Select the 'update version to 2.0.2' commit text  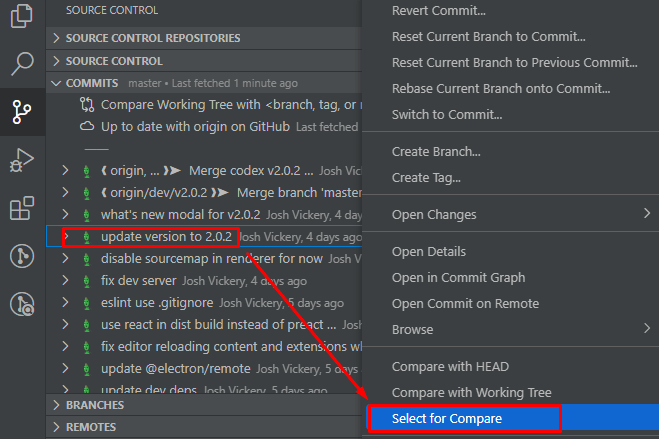(166, 237)
